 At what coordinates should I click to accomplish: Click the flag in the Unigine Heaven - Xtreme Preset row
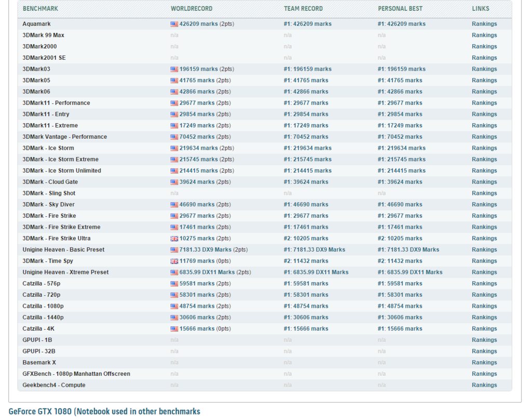pyautogui.click(x=174, y=272)
